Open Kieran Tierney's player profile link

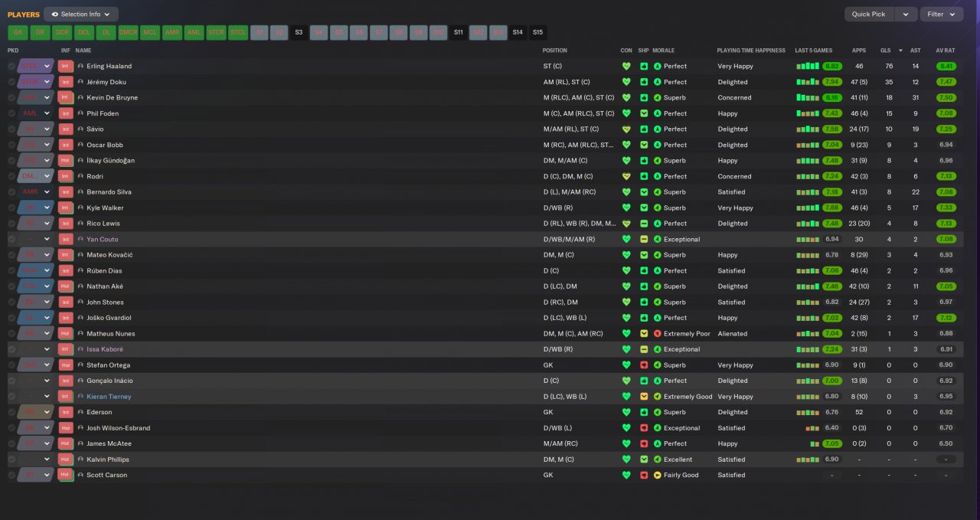tap(109, 397)
